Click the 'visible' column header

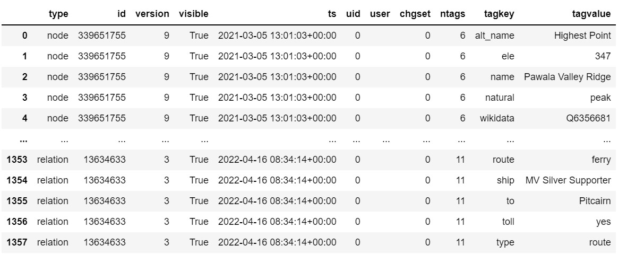[194, 14]
